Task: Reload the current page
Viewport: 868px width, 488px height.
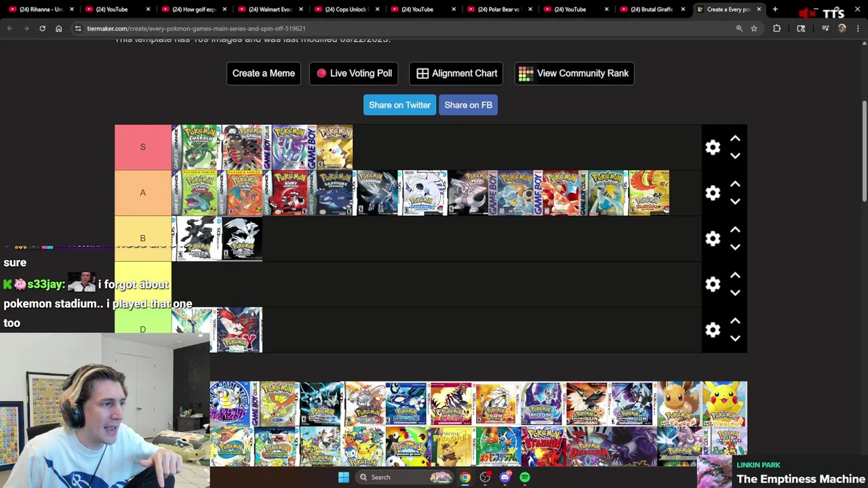Action: tap(42, 28)
